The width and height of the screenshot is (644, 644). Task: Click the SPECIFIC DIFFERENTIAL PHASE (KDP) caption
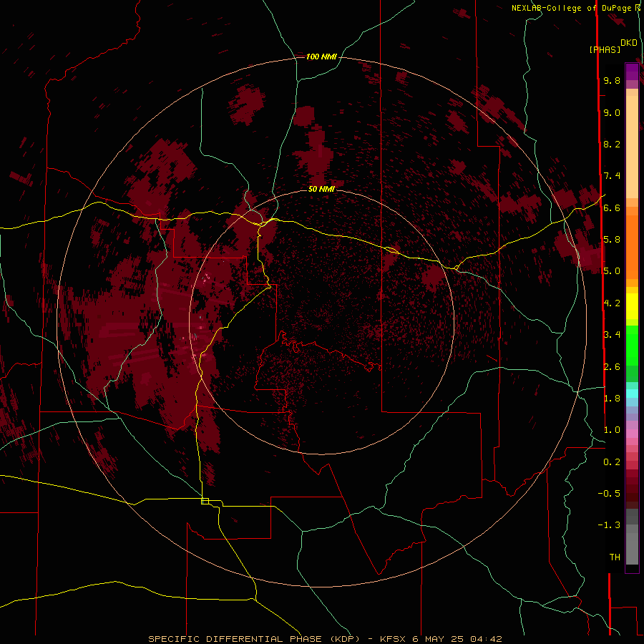(254, 639)
